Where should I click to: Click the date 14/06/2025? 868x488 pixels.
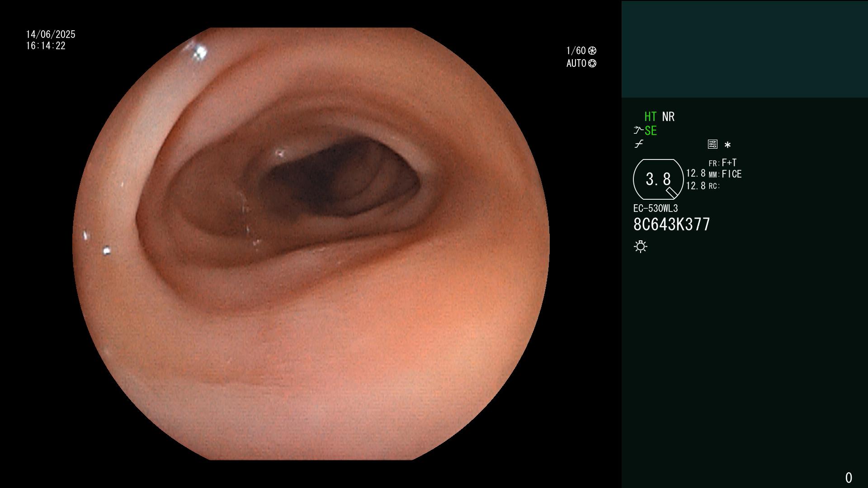click(51, 34)
